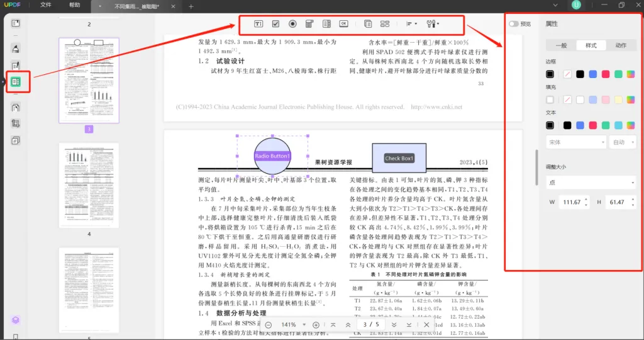Toggle the 预览 preview switch
This screenshot has width=644, height=340.
(513, 24)
